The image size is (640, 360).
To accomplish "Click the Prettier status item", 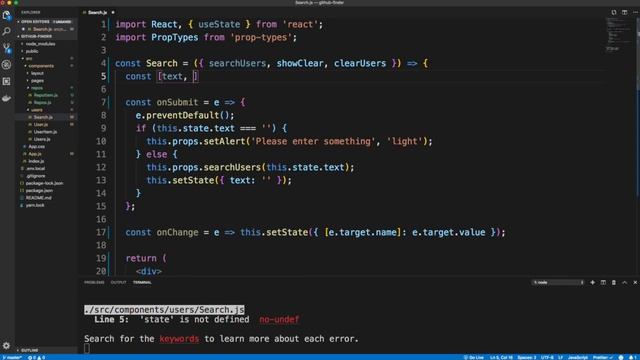I will (x=602, y=357).
